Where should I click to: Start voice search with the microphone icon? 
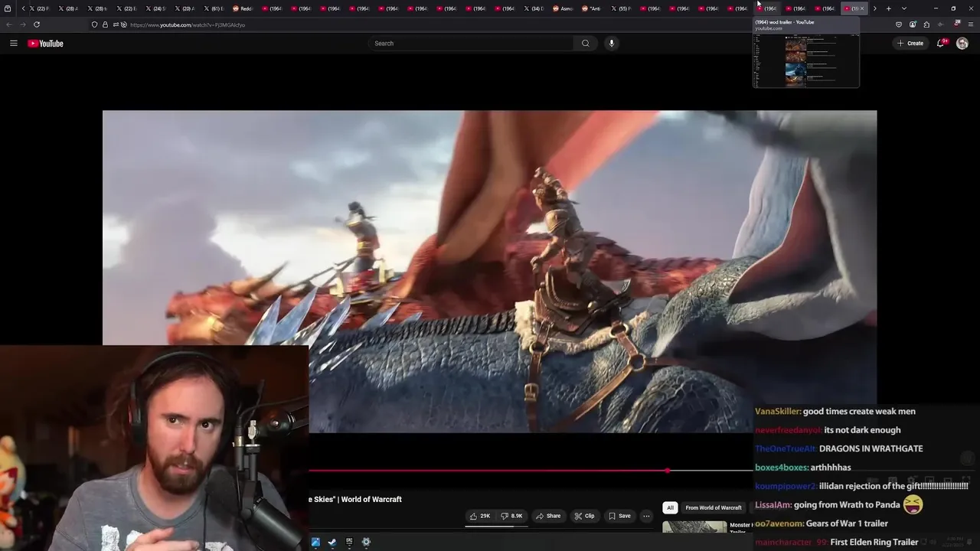point(611,43)
